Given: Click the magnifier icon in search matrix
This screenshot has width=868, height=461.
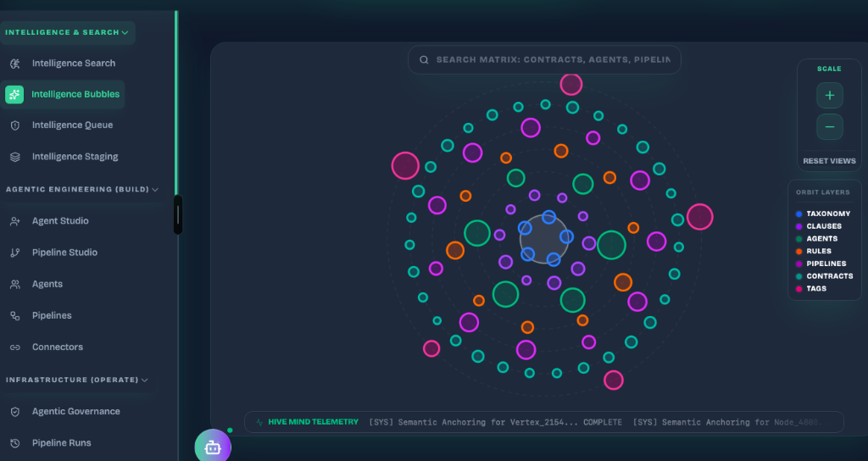Looking at the screenshot, I should point(424,60).
